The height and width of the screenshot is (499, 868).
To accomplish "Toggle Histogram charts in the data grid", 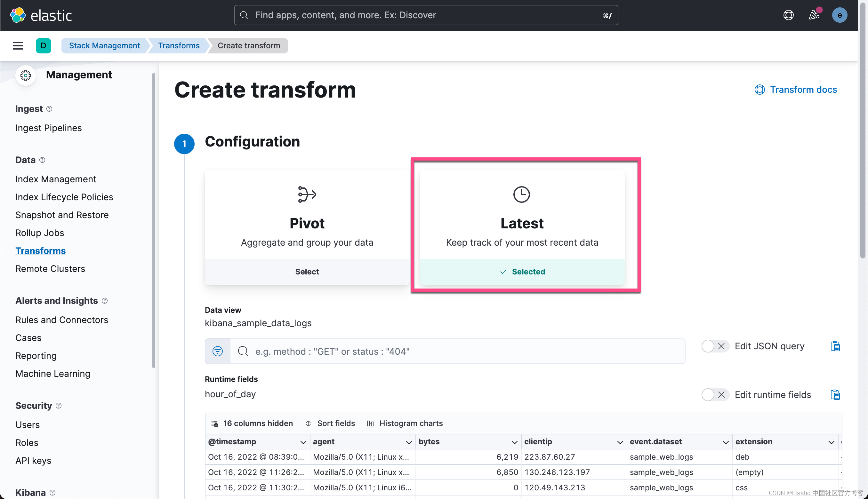I will point(405,423).
